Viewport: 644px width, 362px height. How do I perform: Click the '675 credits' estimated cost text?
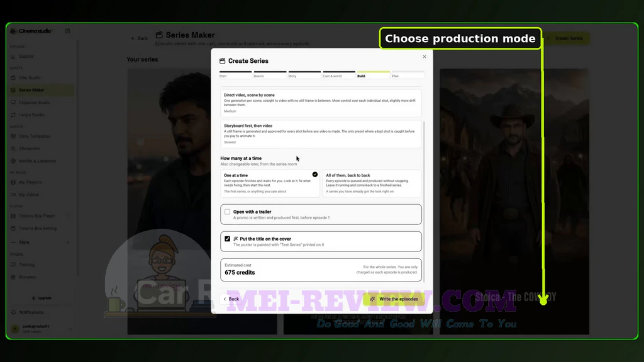pos(240,273)
